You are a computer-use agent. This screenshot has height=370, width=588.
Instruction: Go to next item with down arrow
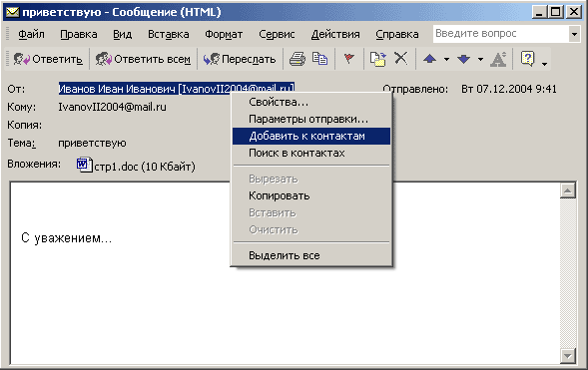pos(464,59)
